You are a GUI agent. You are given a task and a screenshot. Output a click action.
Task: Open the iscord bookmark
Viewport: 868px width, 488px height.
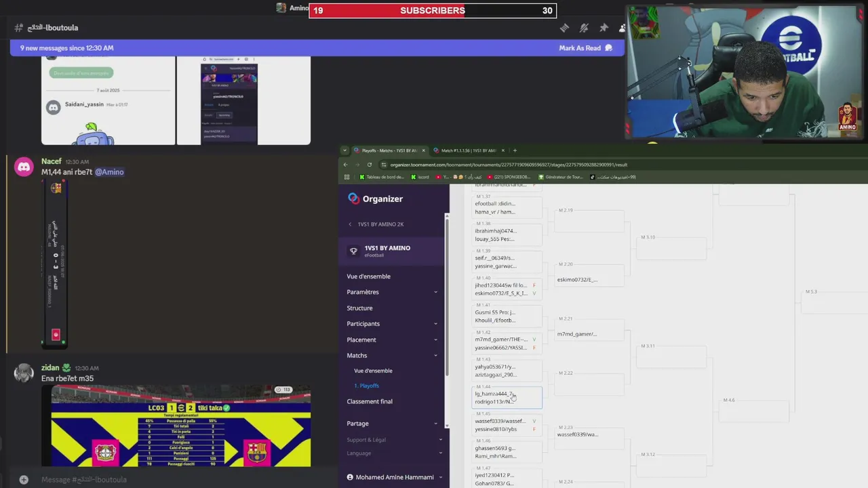click(x=420, y=177)
